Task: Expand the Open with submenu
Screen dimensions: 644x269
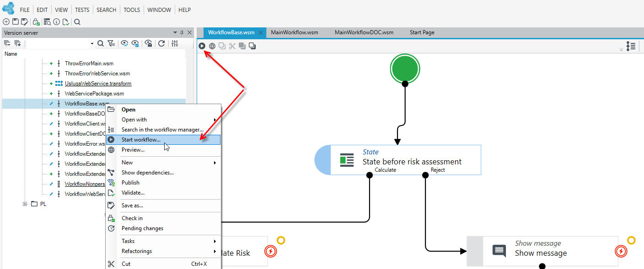Action: [215, 120]
